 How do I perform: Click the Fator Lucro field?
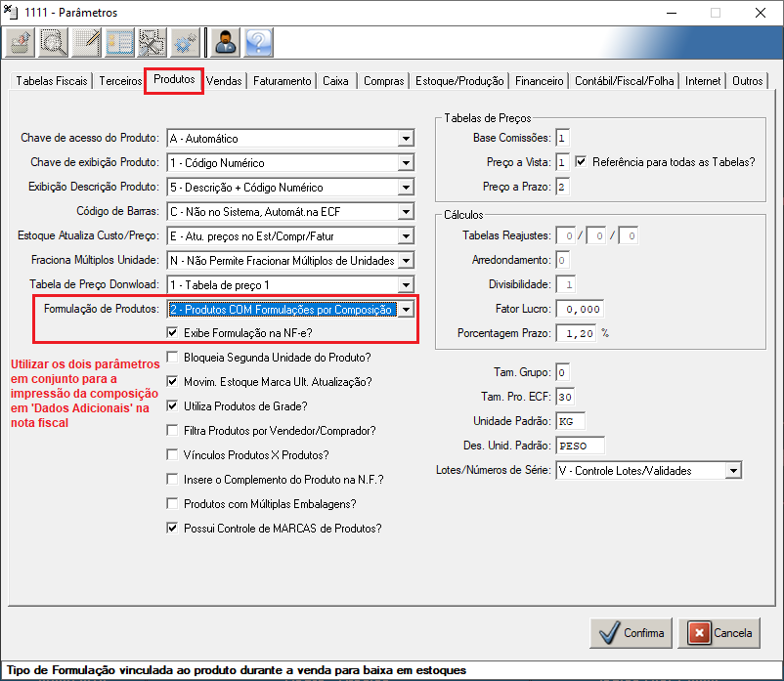pos(580,310)
